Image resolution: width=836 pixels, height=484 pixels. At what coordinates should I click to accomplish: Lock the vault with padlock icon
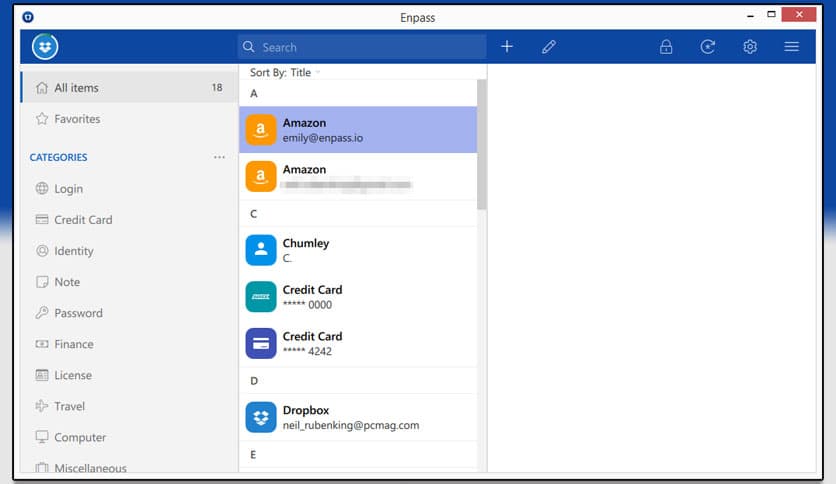666,47
